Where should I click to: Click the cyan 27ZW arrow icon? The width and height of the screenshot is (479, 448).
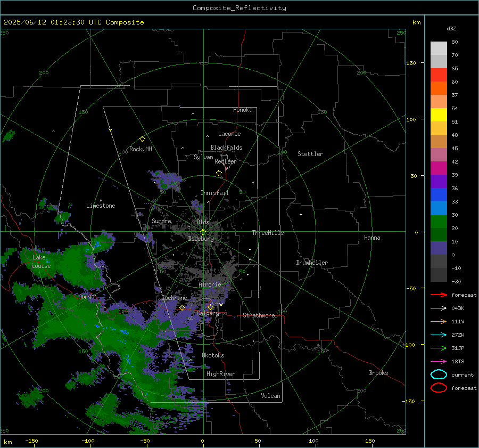pos(439,335)
